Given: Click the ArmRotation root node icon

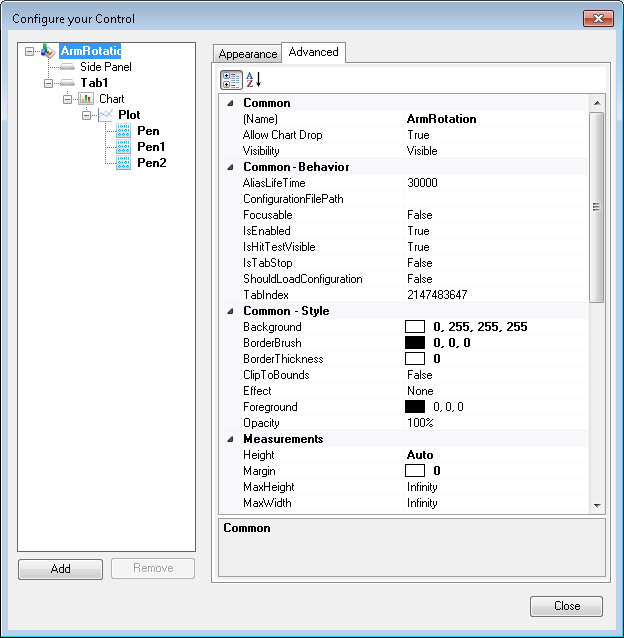Looking at the screenshot, I should (48, 51).
